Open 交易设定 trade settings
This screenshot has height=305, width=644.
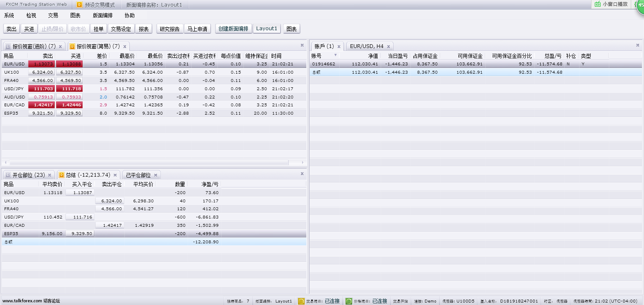click(x=121, y=29)
